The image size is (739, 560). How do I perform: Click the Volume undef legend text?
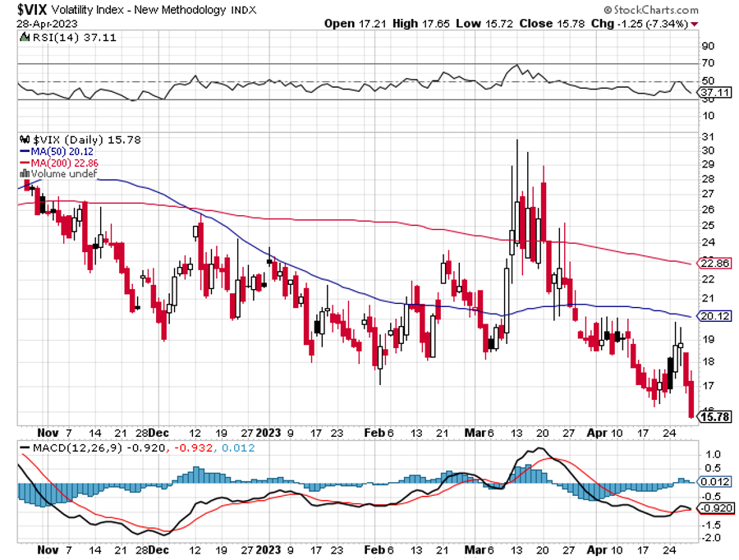pos(64,174)
